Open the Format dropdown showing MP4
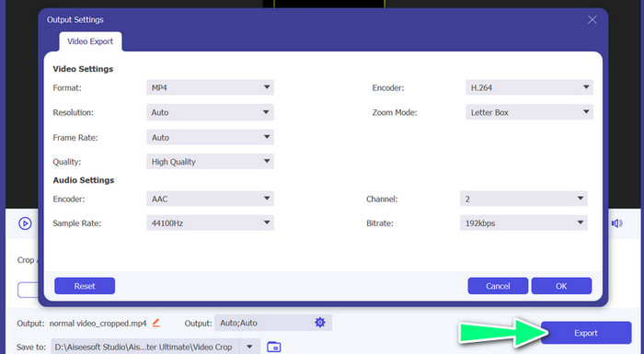 click(x=210, y=87)
